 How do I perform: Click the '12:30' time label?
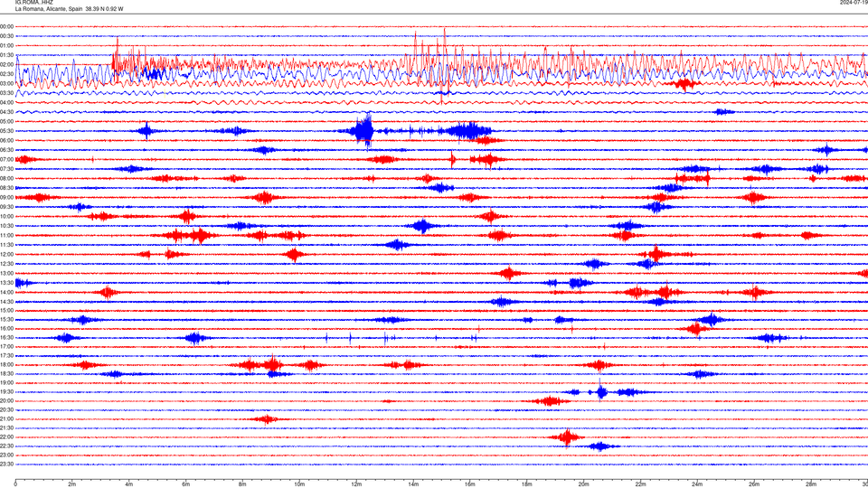click(6, 264)
